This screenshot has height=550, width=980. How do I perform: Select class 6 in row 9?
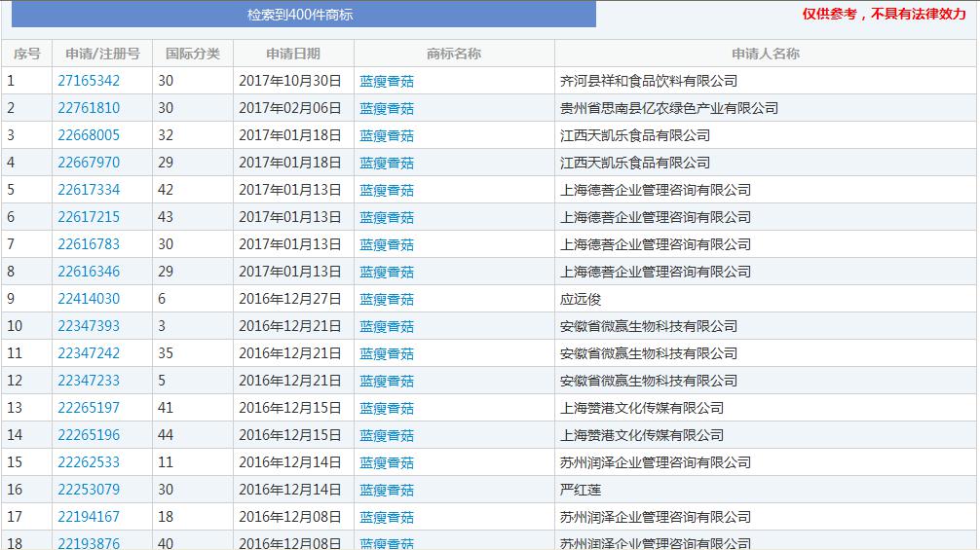[x=162, y=299]
